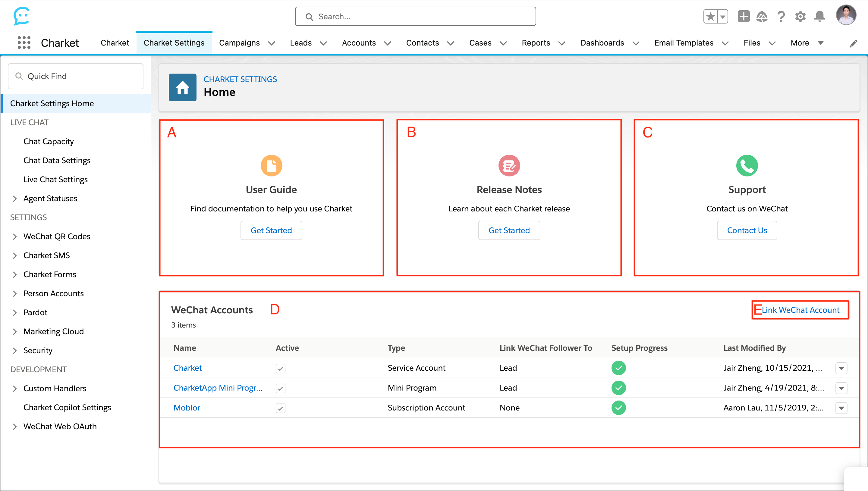Expand the WeChat Web OAuth section
Viewport: 868px width, 491px height.
pos(14,426)
